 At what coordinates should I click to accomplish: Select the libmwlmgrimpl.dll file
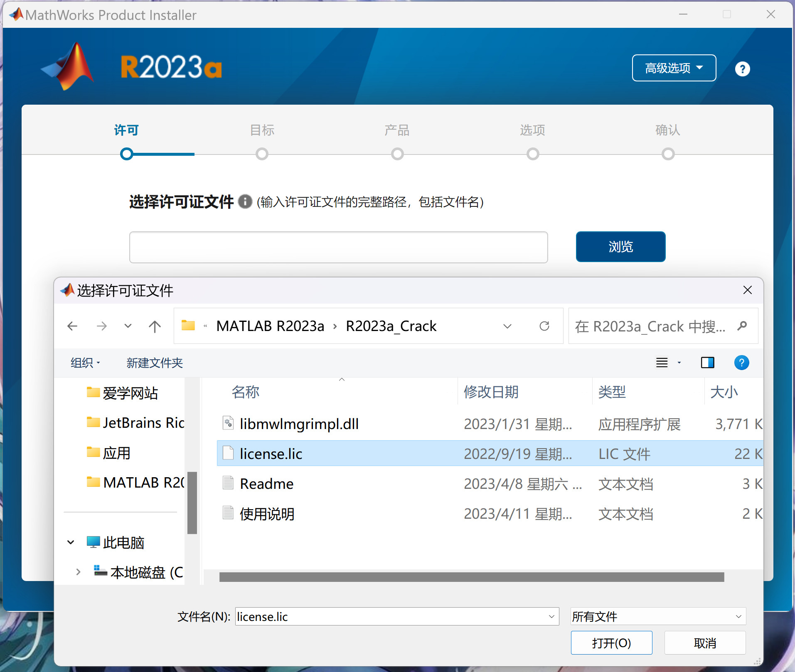click(299, 424)
